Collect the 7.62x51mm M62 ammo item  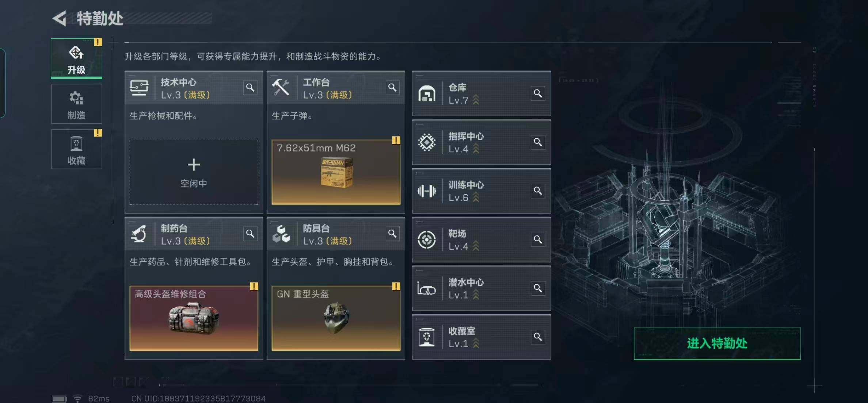click(336, 172)
